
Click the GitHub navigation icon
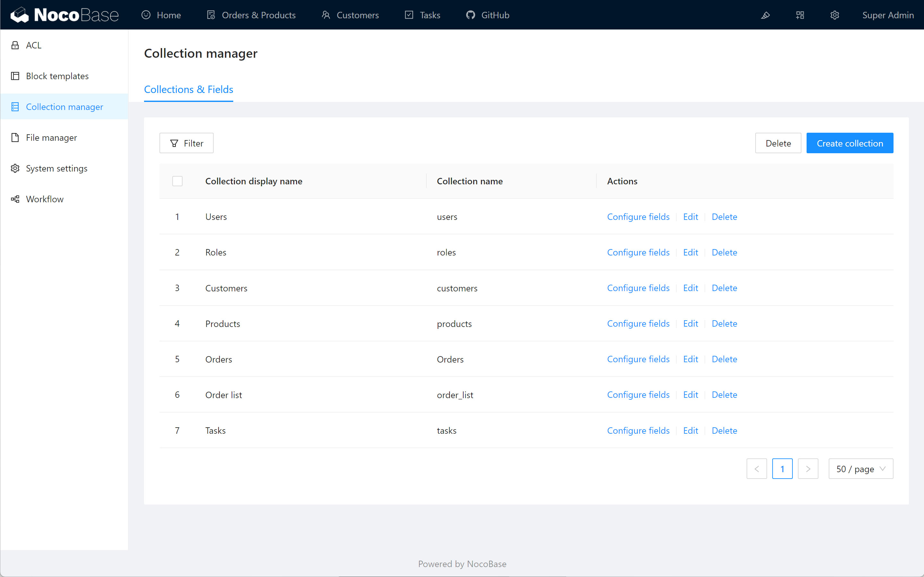coord(470,15)
